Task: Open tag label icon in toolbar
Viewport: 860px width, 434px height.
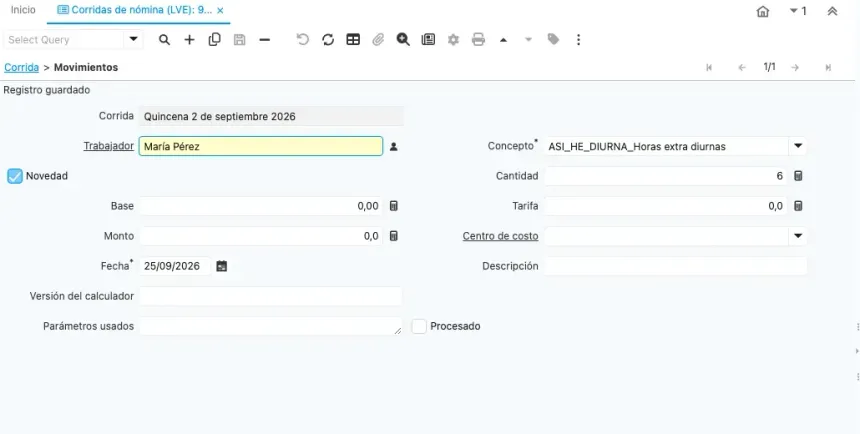Action: 553,39
